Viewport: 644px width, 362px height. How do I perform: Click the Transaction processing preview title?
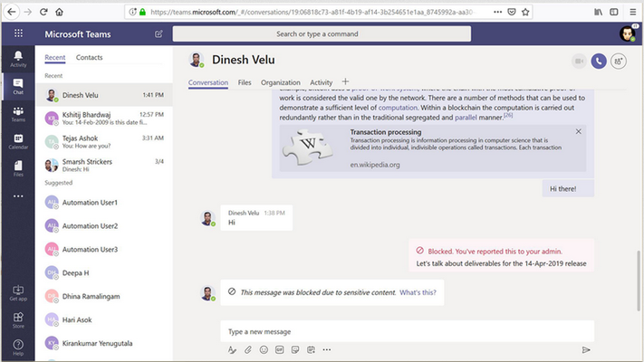386,132
